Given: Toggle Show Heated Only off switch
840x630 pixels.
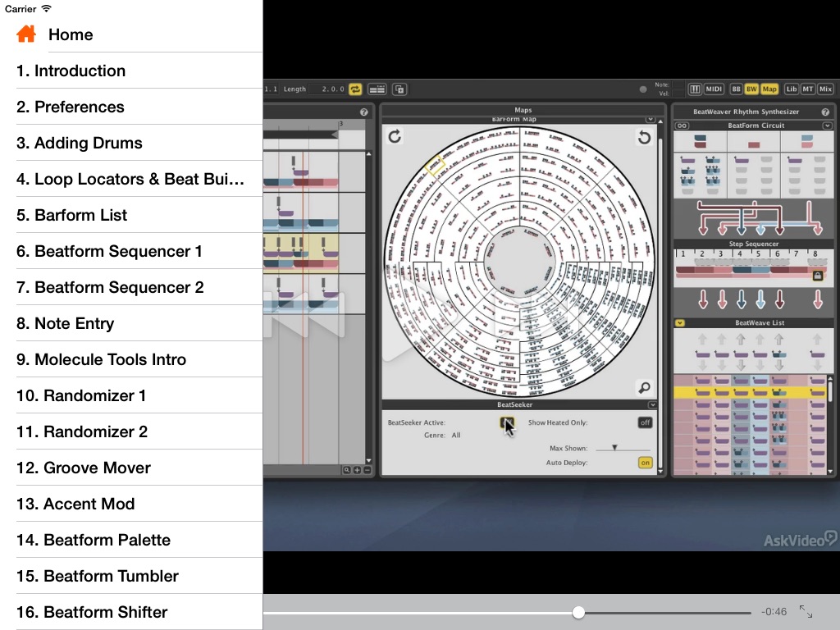Looking at the screenshot, I should (646, 422).
